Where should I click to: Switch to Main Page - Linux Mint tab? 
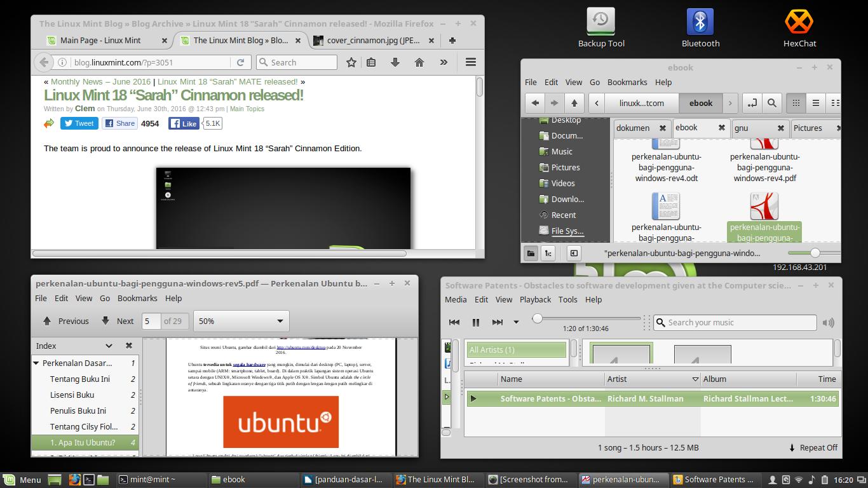(100, 40)
